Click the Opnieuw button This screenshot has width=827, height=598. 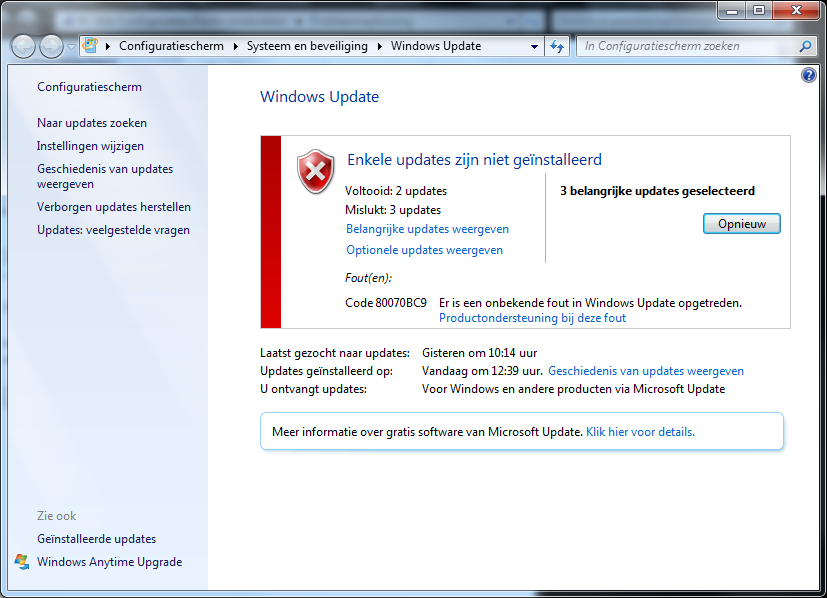pyautogui.click(x=742, y=224)
